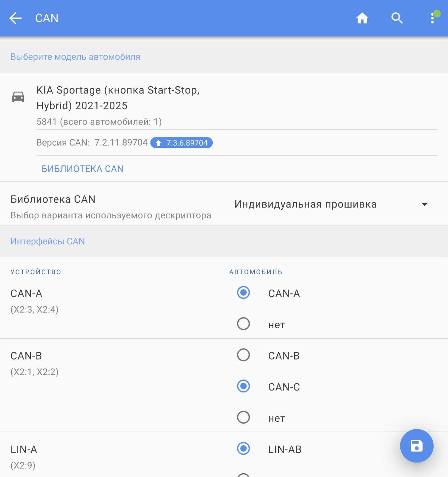Choose LIN-AB radio option
The height and width of the screenshot is (477, 448).
pyautogui.click(x=244, y=449)
